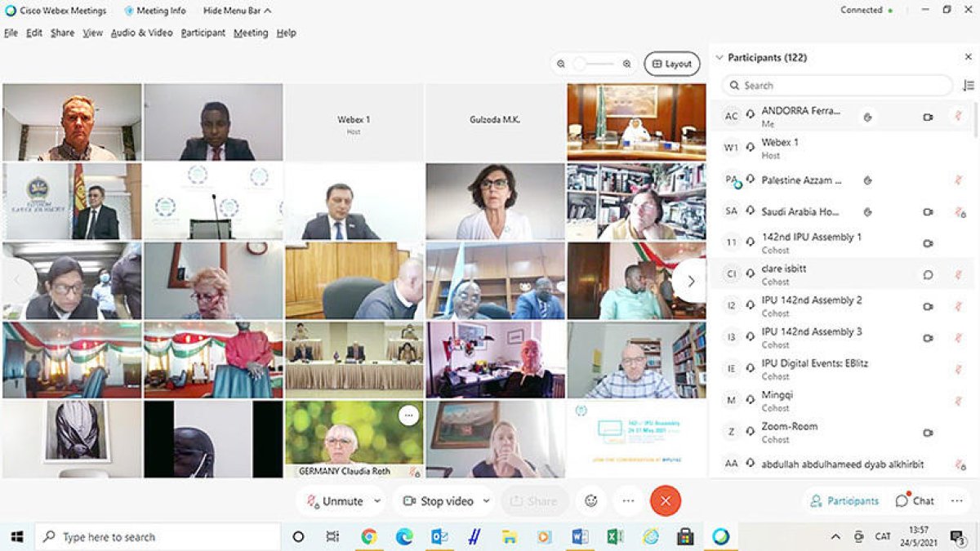The width and height of the screenshot is (980, 551).
Task: Click zoom out magnifier icon
Action: click(x=561, y=64)
